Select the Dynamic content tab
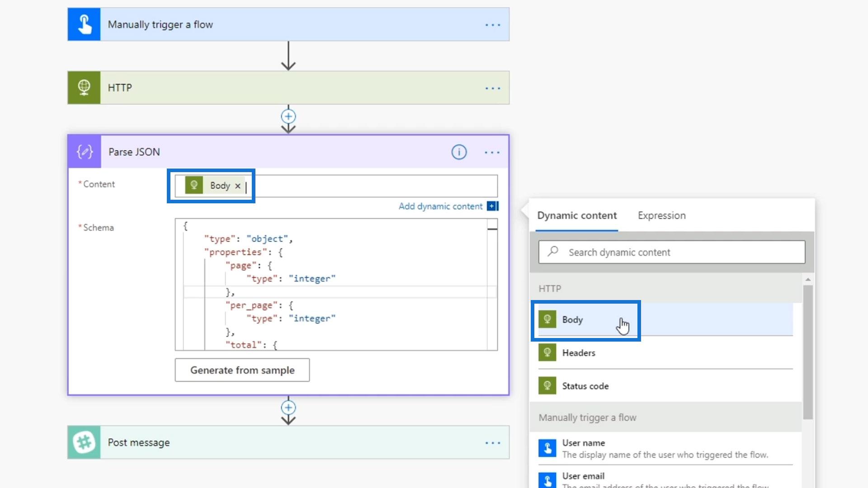 (576, 216)
